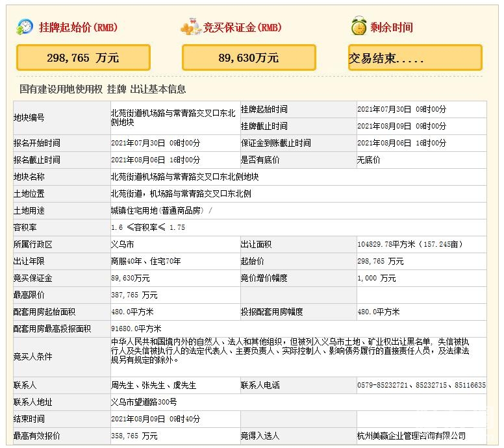Click the 剩余时间 heading text

tap(392, 27)
